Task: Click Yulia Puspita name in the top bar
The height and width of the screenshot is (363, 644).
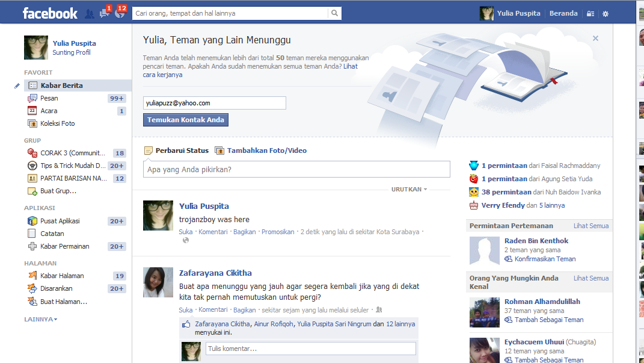Action: pyautogui.click(x=519, y=13)
